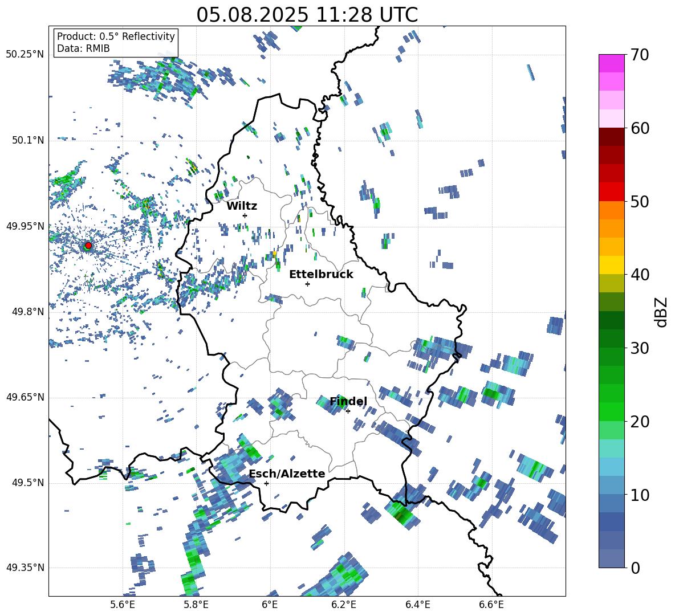675x616 pixels.
Task: Click the Ettelbruck city label
Action: [321, 274]
